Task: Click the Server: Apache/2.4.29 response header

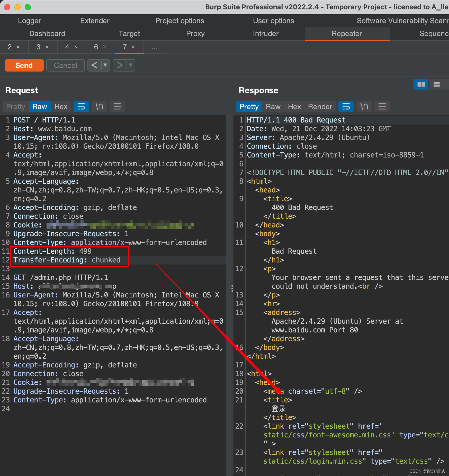Action: [x=308, y=137]
